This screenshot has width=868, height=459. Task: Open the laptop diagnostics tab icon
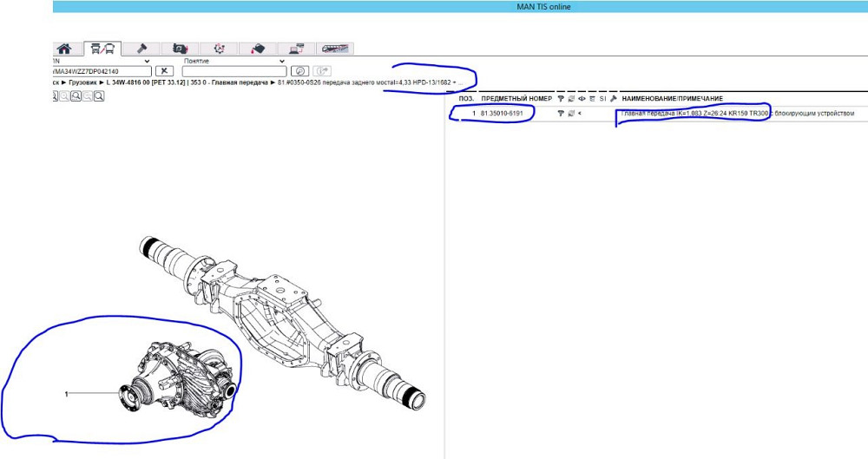[x=296, y=49]
